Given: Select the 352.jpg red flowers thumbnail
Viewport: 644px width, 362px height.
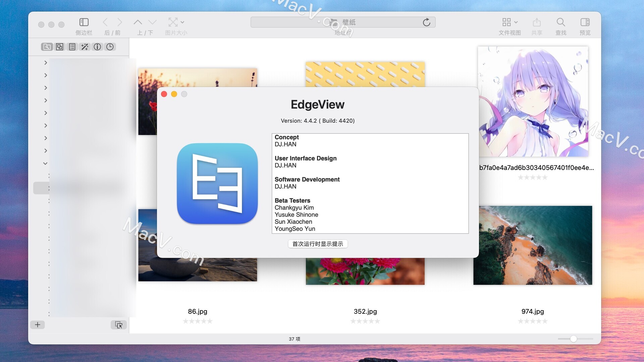Looking at the screenshot, I should [x=365, y=271].
